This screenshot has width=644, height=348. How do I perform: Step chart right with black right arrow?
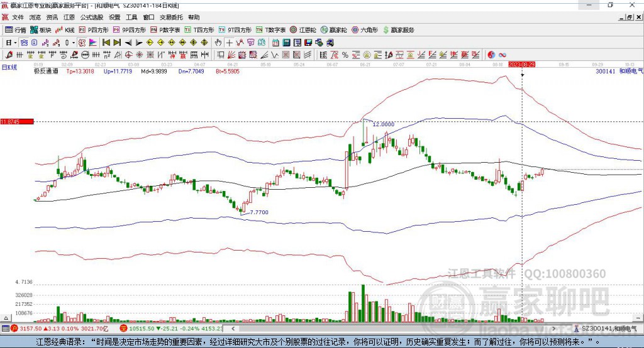click(x=139, y=43)
